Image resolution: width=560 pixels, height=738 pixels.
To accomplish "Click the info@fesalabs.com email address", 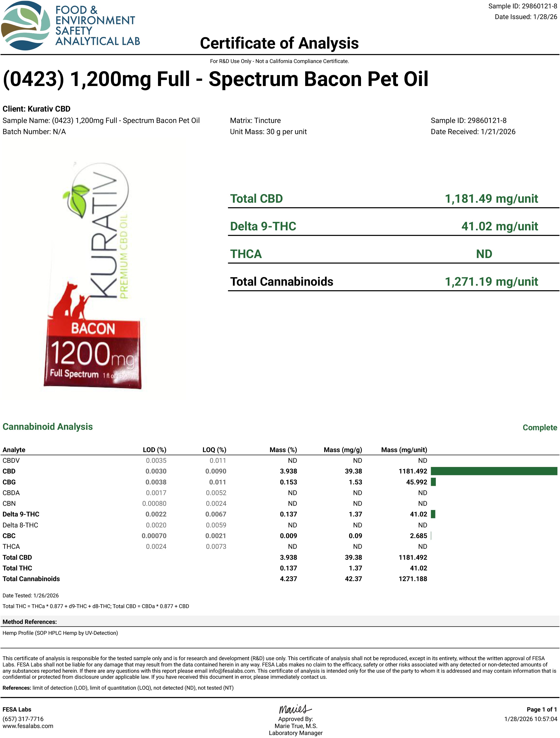I will tap(232, 671).
